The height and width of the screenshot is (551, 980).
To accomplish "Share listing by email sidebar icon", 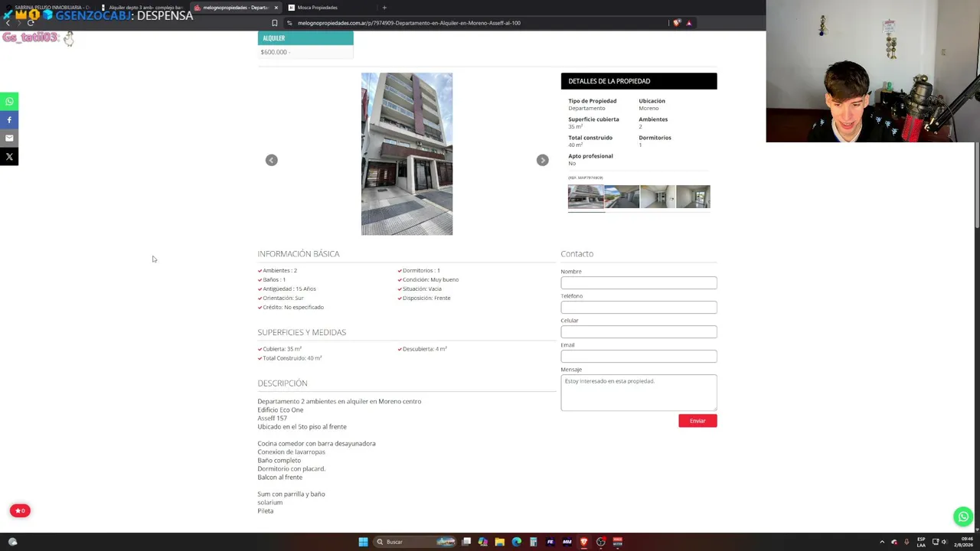I will pyautogui.click(x=9, y=138).
